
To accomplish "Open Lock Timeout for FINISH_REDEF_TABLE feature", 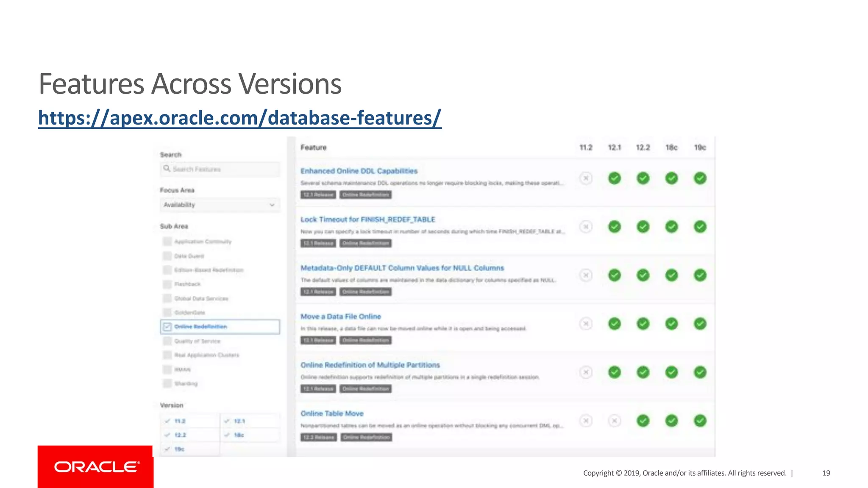I will click(368, 219).
